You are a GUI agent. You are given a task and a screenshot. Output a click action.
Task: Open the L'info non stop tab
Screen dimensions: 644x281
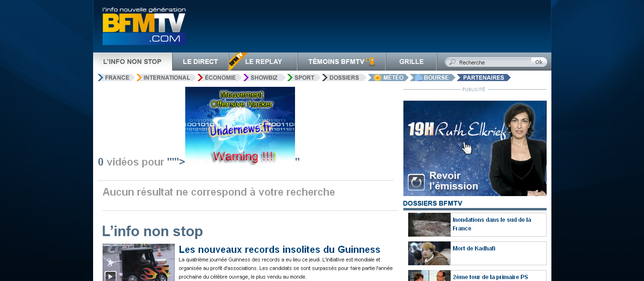point(132,62)
